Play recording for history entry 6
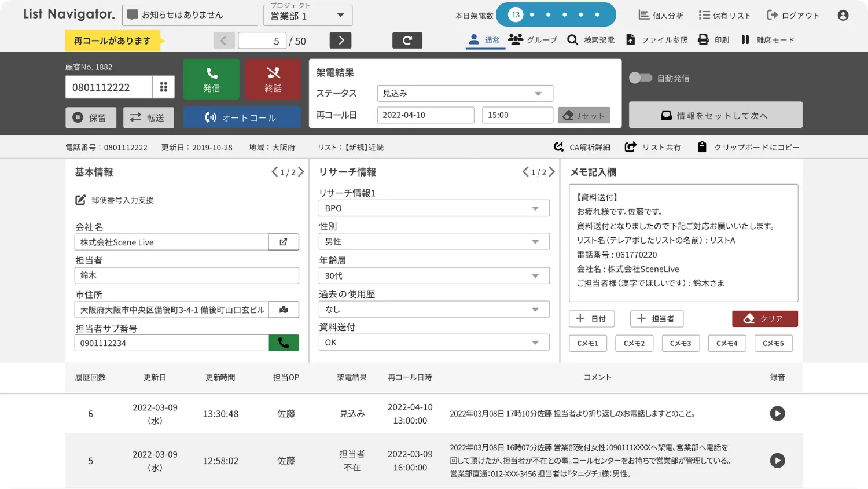 (777, 413)
